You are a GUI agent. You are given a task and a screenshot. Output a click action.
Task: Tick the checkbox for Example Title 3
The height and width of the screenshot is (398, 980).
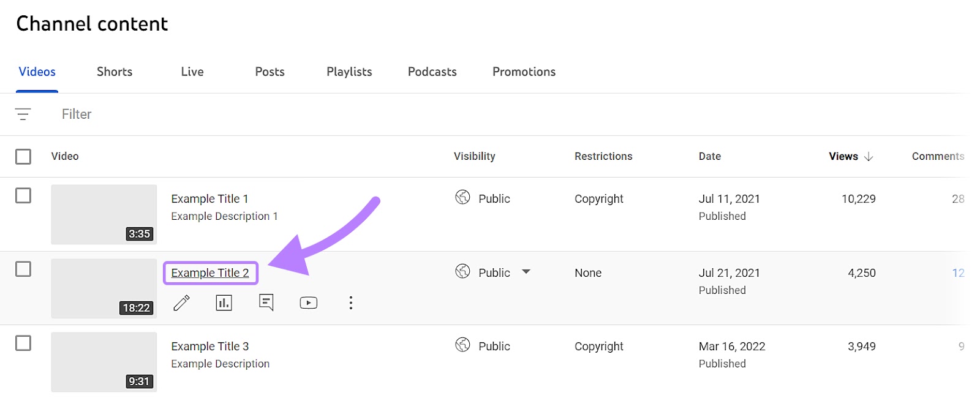pyautogui.click(x=23, y=343)
